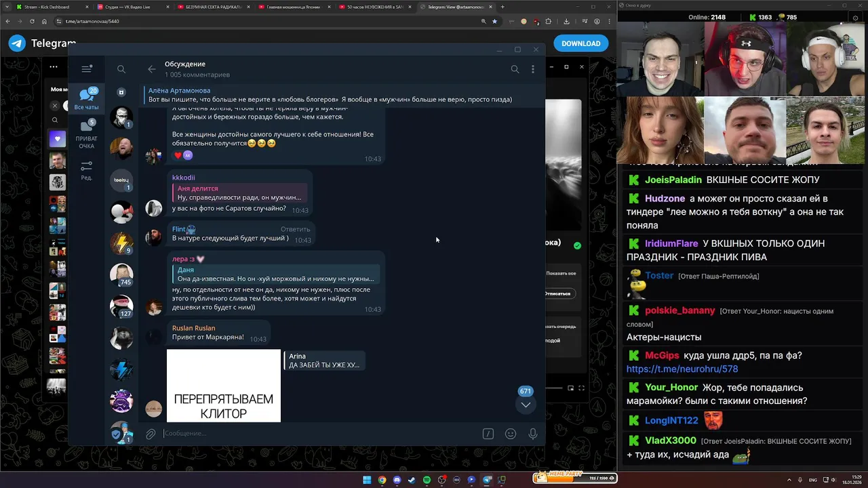Open the emoji smiley picker

click(x=511, y=434)
